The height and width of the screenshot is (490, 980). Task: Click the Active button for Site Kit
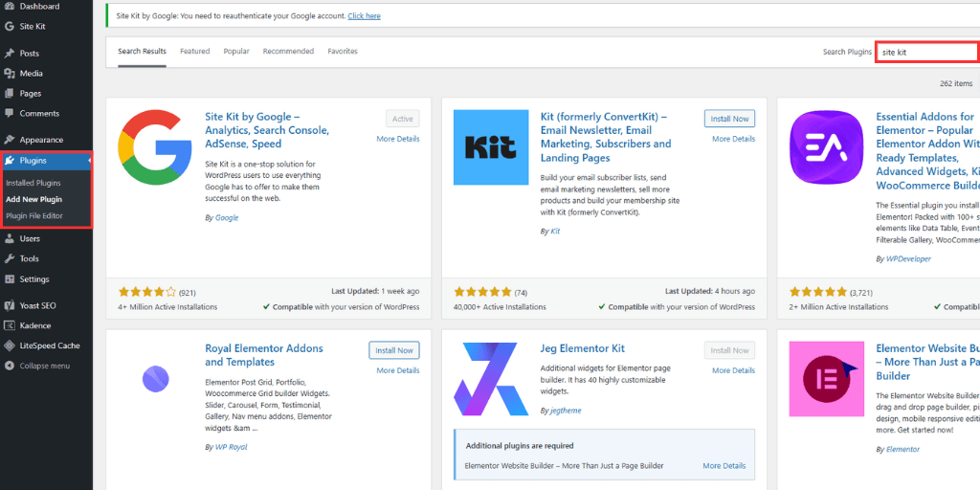[x=403, y=119]
